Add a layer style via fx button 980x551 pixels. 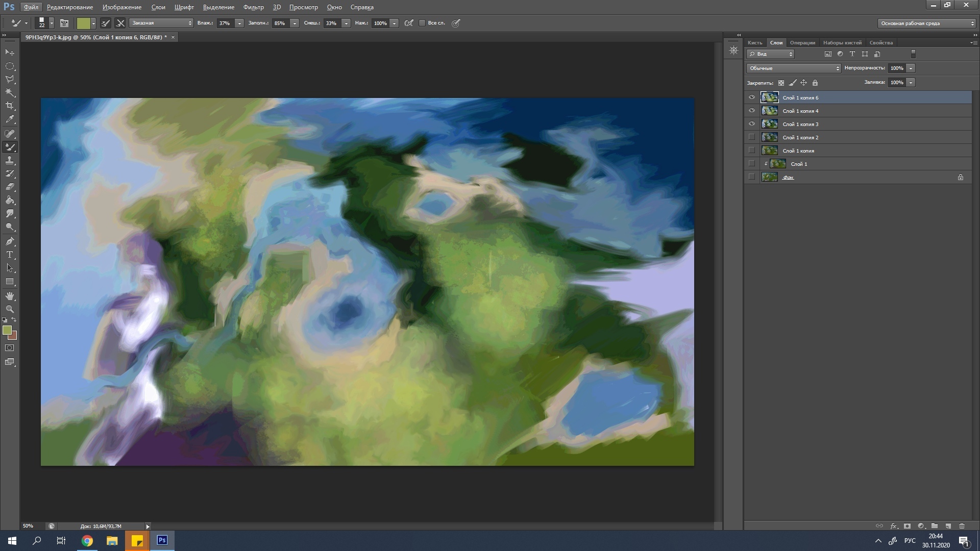point(894,525)
